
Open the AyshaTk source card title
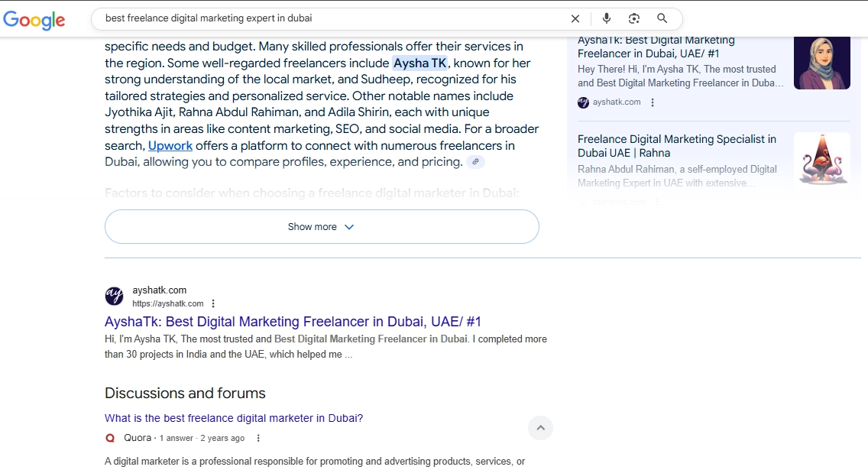coord(656,47)
